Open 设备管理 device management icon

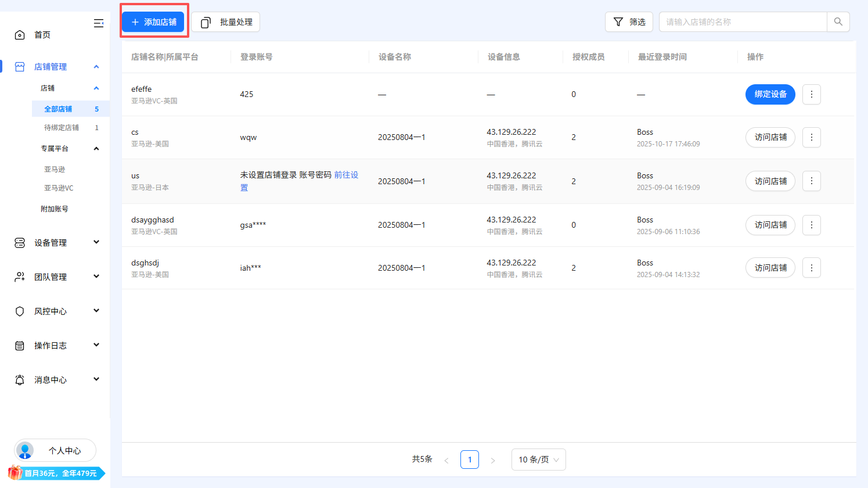[19, 242]
